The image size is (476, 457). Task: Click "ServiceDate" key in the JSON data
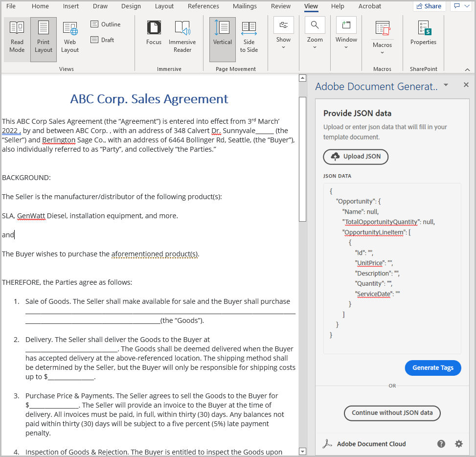374,294
